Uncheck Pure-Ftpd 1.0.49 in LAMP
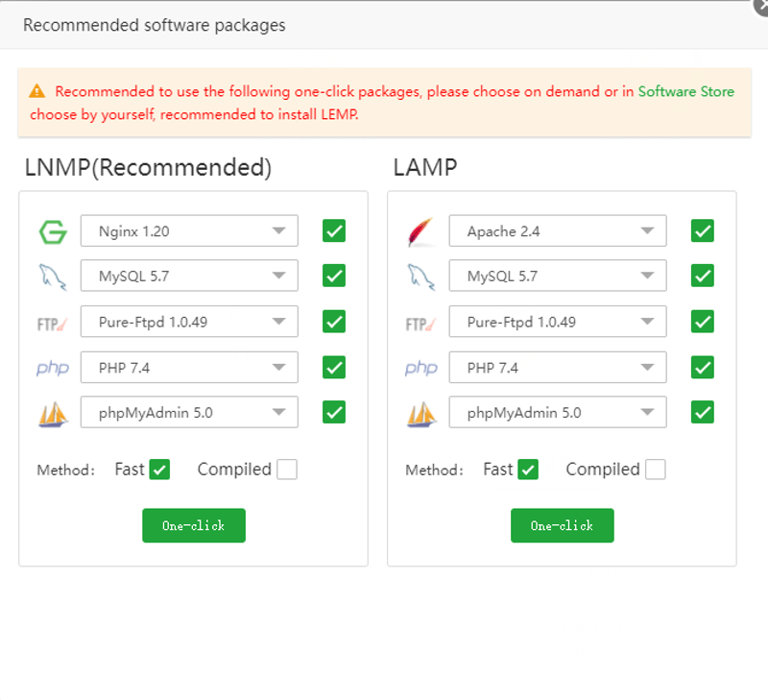 [x=703, y=322]
